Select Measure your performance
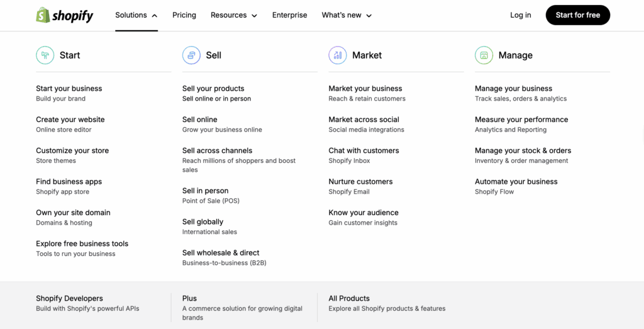Image resolution: width=644 pixels, height=329 pixels. click(521, 120)
